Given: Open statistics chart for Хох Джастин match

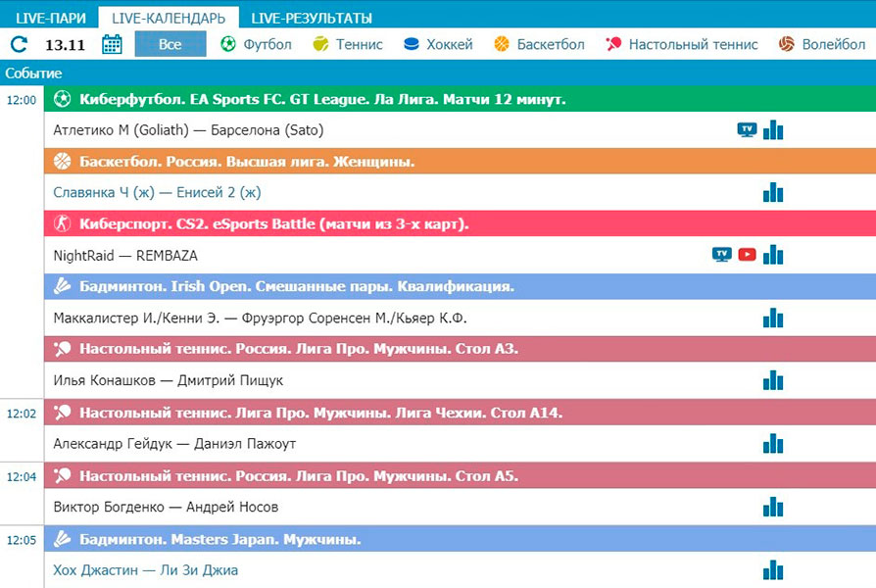Looking at the screenshot, I should point(773,569).
